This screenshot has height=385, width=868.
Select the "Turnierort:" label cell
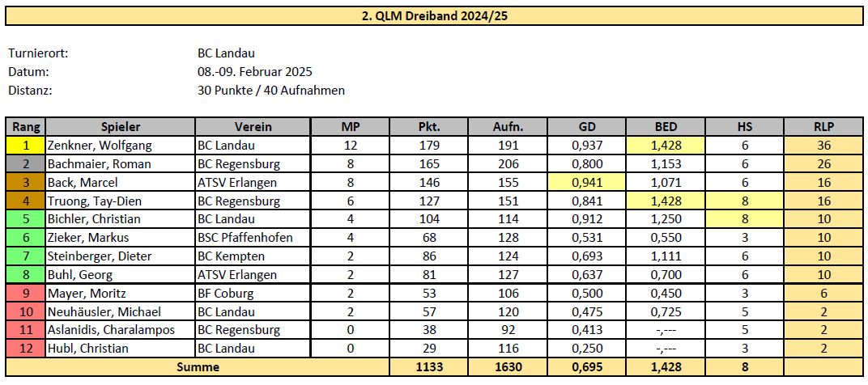tap(37, 53)
